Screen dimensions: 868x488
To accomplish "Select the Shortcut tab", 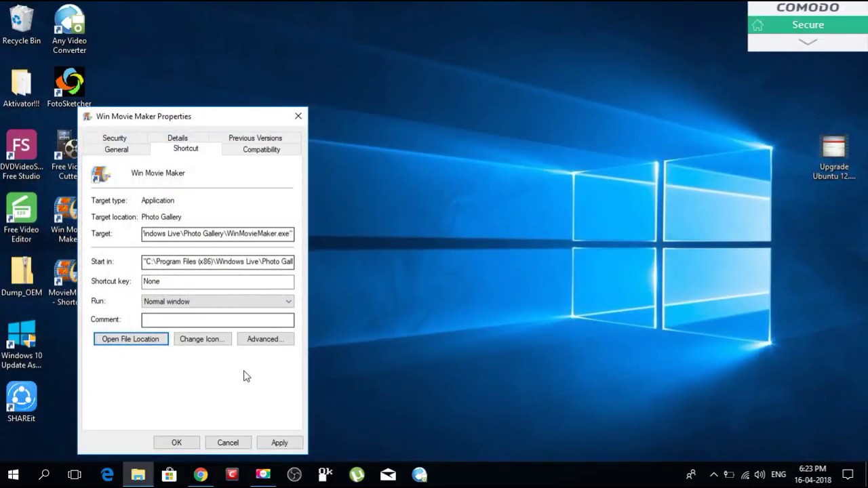I will pos(186,148).
